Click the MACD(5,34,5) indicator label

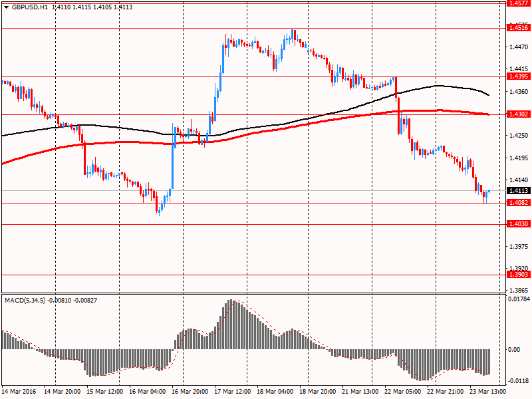point(25,301)
